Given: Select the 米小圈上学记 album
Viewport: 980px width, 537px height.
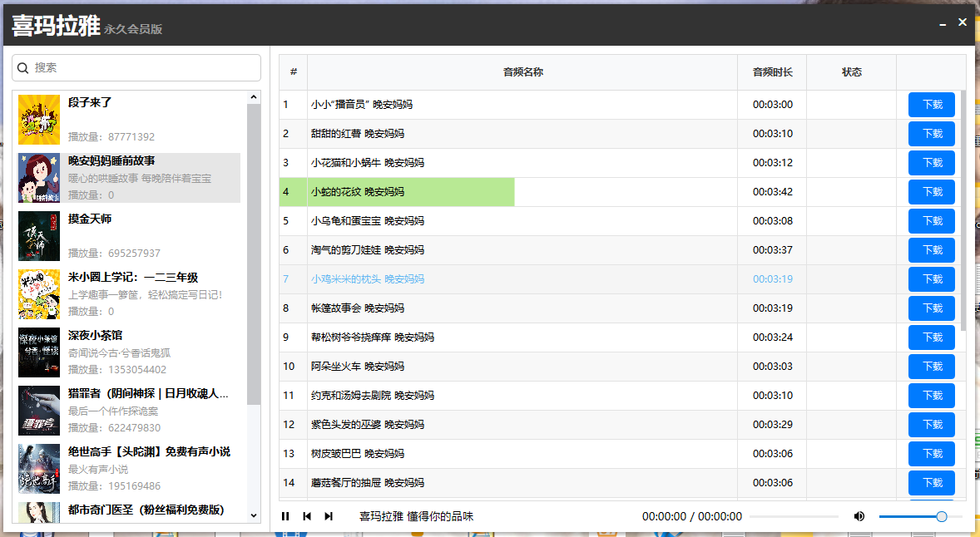Looking at the screenshot, I should point(39,294).
